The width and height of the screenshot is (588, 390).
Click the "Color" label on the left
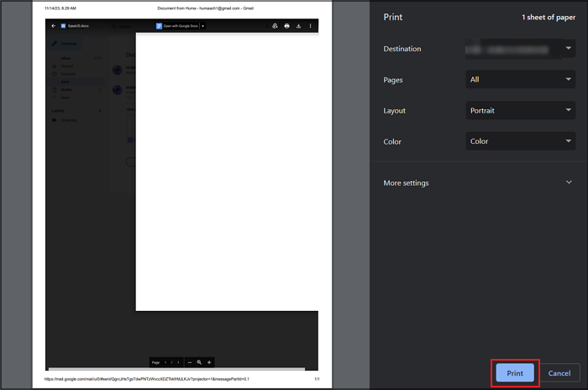pyautogui.click(x=392, y=142)
